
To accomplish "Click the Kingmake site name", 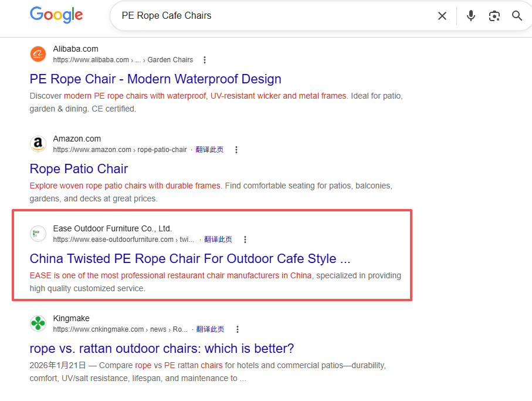I will coord(71,318).
